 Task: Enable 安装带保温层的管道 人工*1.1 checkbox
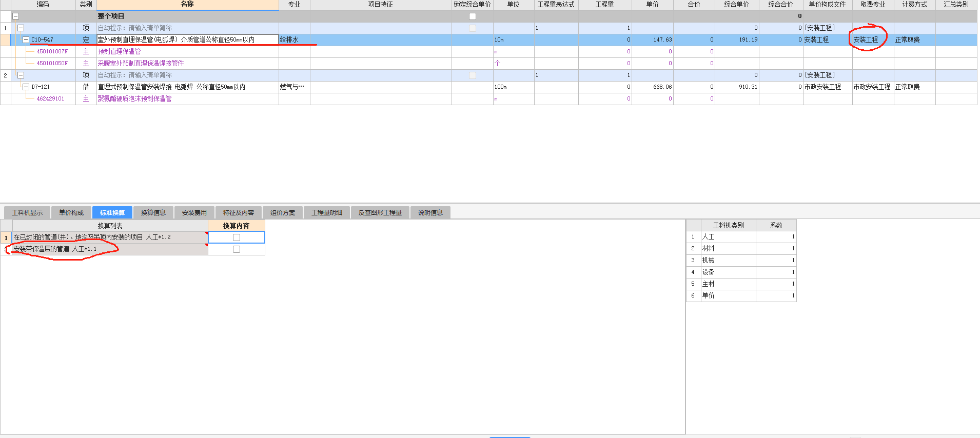coord(237,249)
